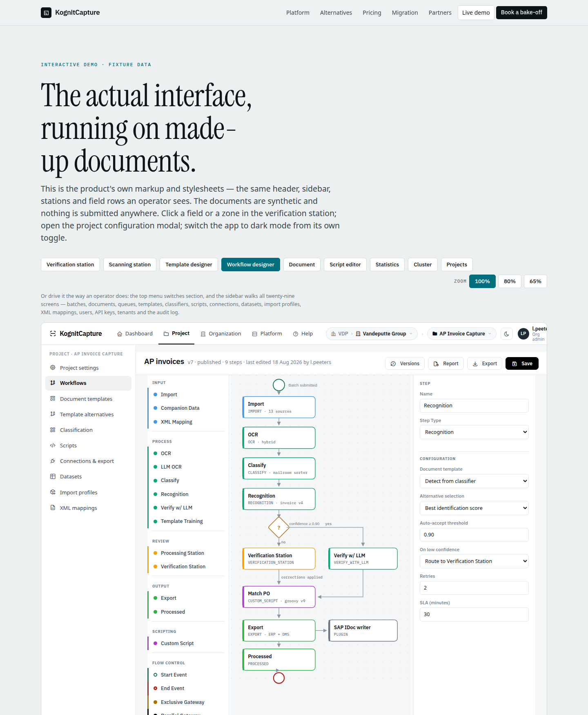Image resolution: width=588 pixels, height=715 pixels.
Task: Select the exclusive gateway diamond node
Action: 279,527
